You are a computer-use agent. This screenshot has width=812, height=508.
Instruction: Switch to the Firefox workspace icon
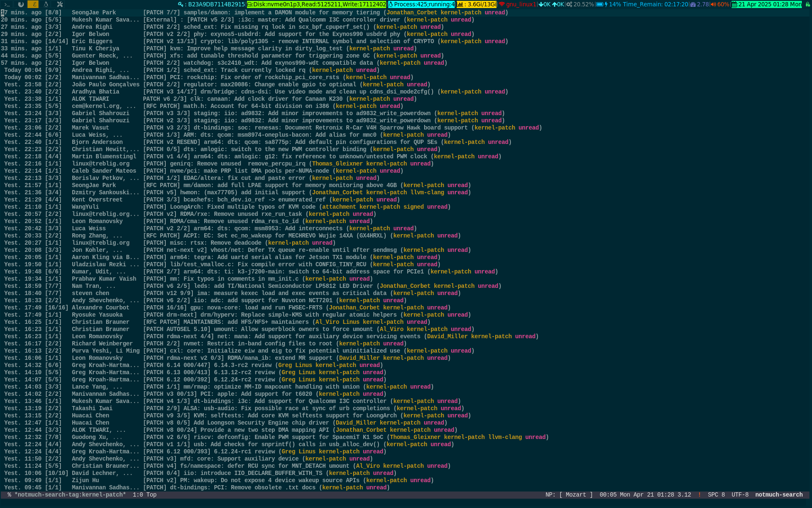pos(20,4)
